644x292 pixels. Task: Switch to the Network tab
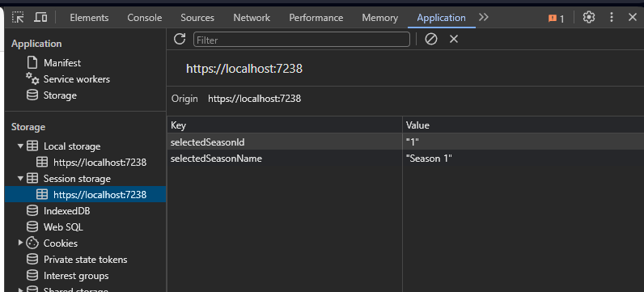(x=252, y=18)
